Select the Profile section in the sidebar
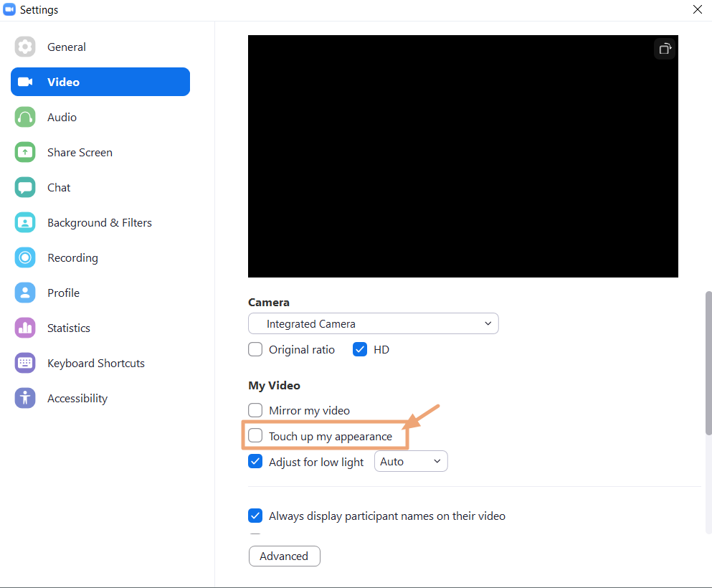 pos(25,293)
